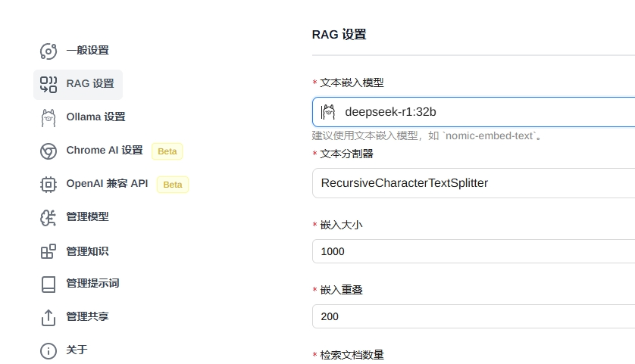Open the 文本嵌入模型 dropdown showing deepseek-r1:32b
The width and height of the screenshot is (635, 364).
pyautogui.click(x=474, y=112)
